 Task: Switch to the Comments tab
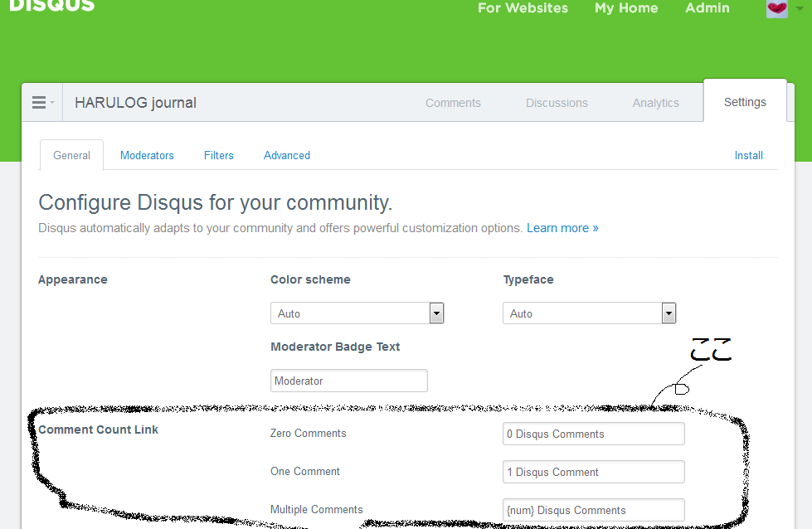pyautogui.click(x=453, y=103)
